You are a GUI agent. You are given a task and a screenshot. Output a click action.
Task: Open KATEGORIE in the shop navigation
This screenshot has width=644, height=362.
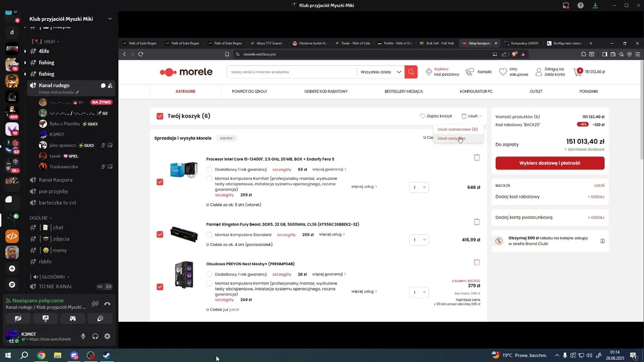(186, 92)
